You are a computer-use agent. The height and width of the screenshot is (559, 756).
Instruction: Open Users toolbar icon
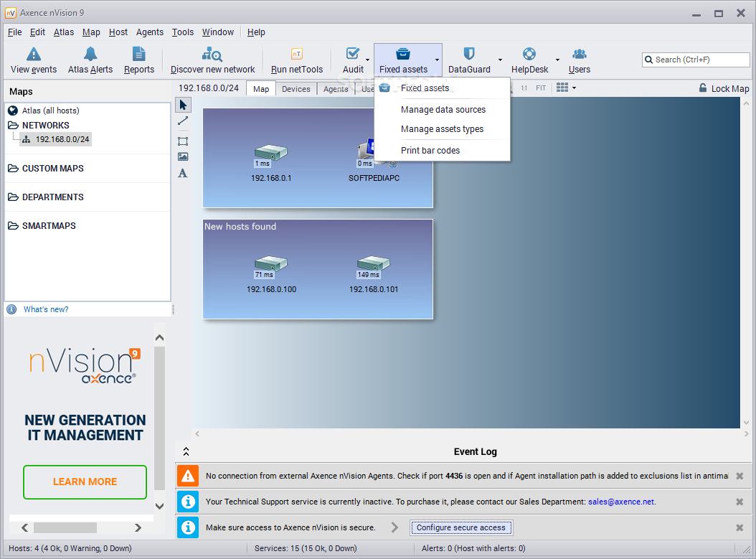579,54
